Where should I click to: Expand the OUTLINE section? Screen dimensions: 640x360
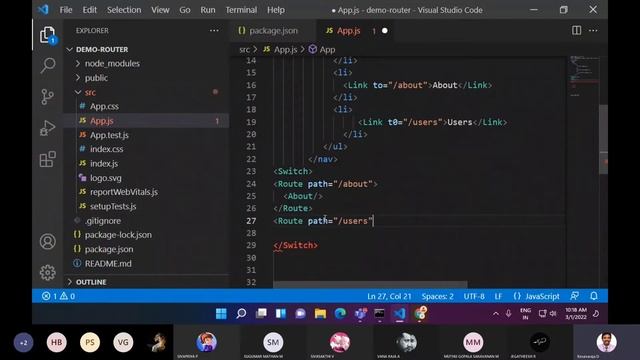coord(91,282)
